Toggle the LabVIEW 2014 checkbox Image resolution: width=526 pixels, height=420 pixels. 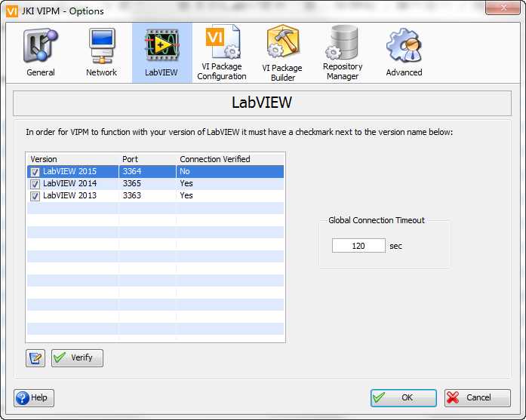click(35, 184)
